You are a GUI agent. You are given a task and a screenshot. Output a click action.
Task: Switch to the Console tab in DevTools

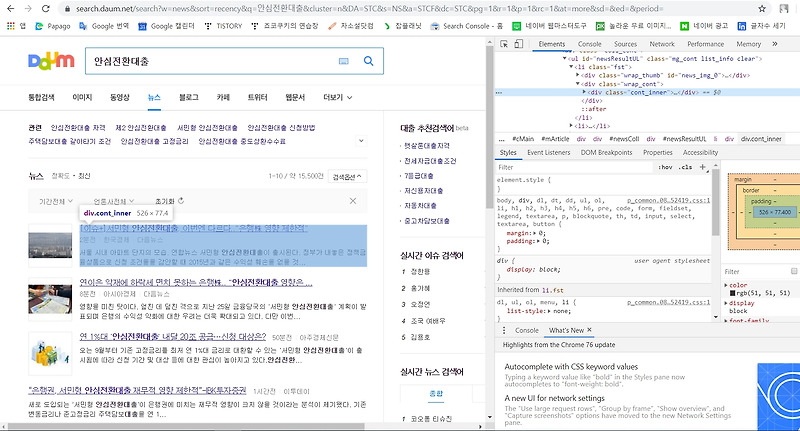[x=589, y=44]
